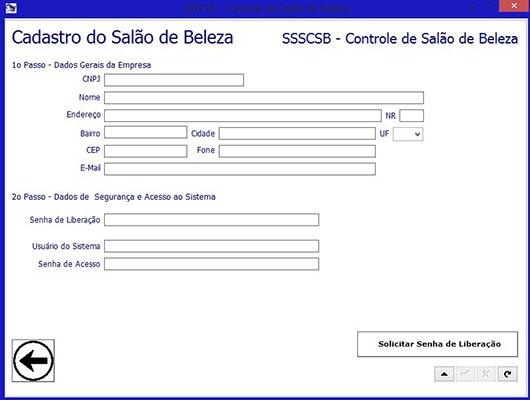Image resolution: width=530 pixels, height=400 pixels.
Task: Request password via Solicitar Senha de Liberação
Action: 437,344
